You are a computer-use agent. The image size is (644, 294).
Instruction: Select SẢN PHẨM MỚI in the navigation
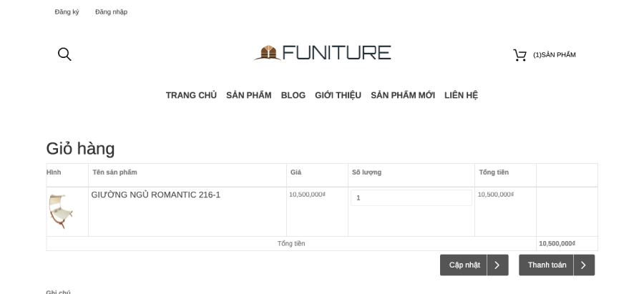[x=403, y=95]
